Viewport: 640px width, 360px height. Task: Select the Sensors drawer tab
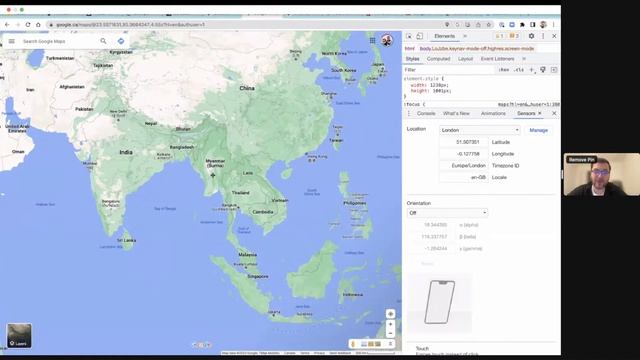click(526, 113)
